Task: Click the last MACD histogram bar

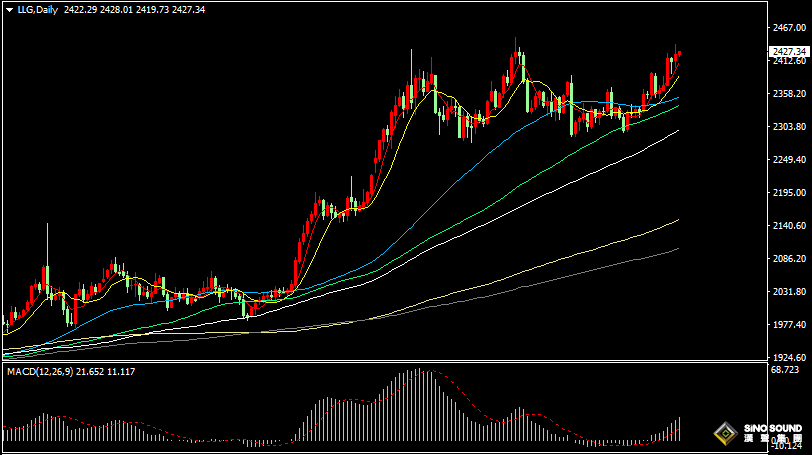Action: (679, 429)
